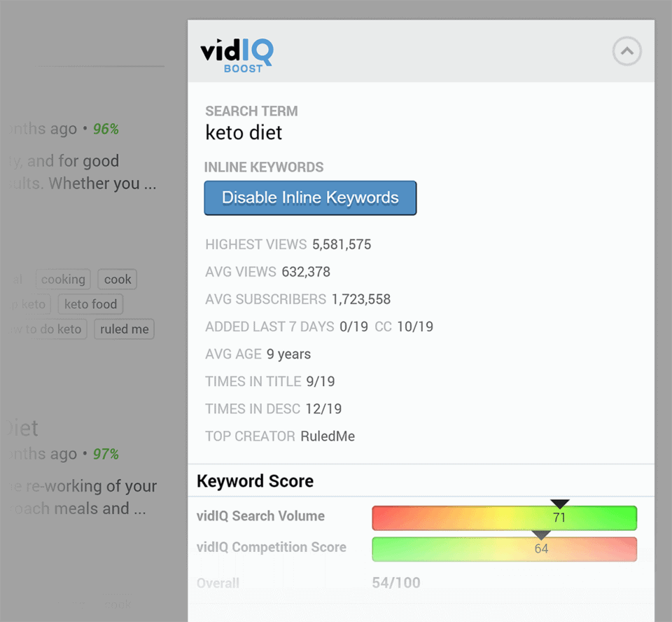Select the "ruled me" keyword tag

pos(124,329)
